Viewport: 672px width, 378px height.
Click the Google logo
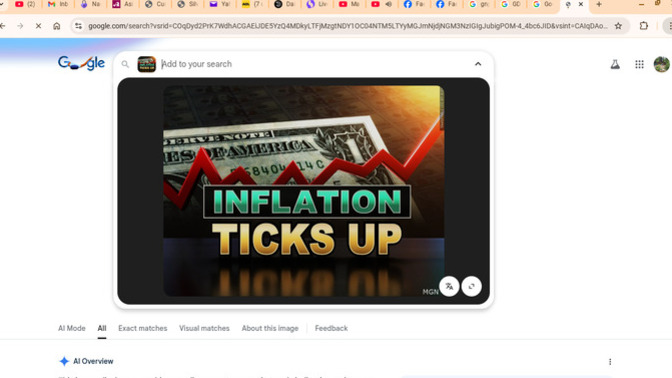pos(81,63)
